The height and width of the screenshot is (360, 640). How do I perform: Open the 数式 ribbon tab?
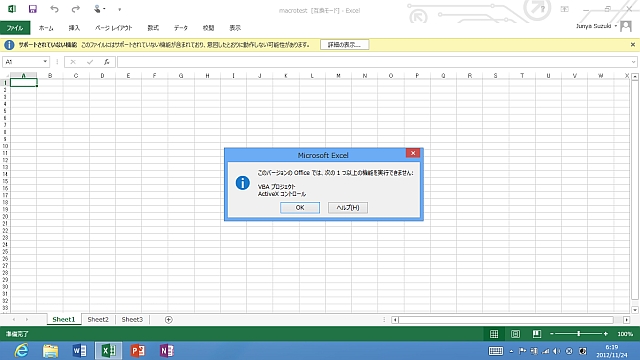[x=153, y=28]
